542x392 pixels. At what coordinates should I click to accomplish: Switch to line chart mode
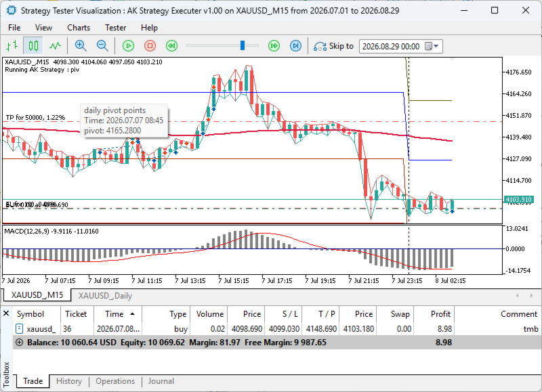click(55, 45)
